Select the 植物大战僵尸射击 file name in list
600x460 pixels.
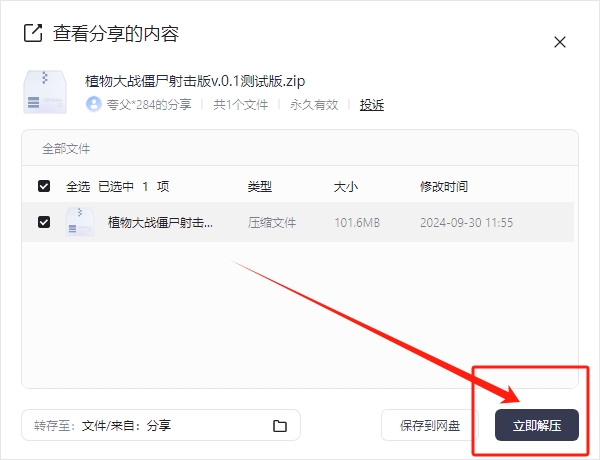pos(160,222)
